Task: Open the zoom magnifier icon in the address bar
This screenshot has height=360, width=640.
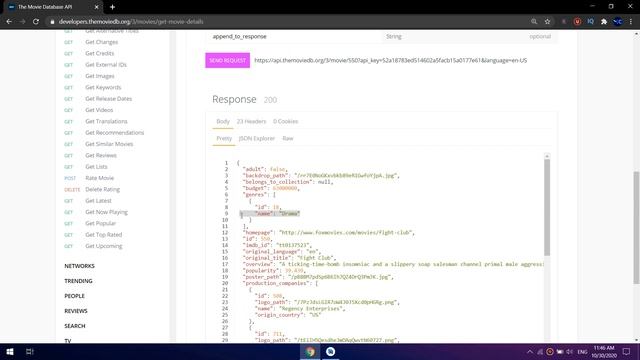Action: point(534,22)
